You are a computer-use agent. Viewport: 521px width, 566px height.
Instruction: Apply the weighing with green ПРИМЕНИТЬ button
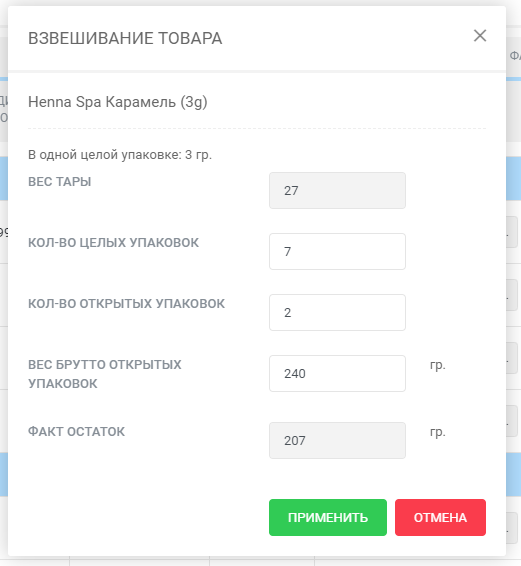point(328,517)
